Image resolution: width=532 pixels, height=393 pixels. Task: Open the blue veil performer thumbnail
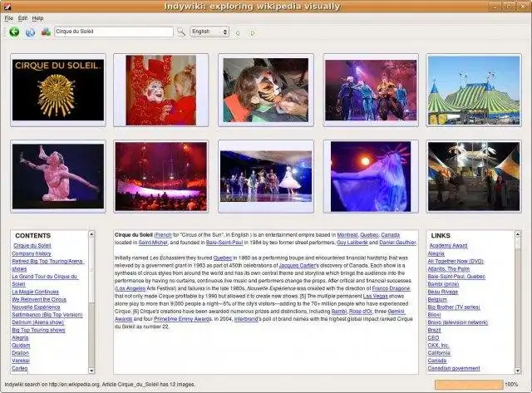[x=371, y=176]
